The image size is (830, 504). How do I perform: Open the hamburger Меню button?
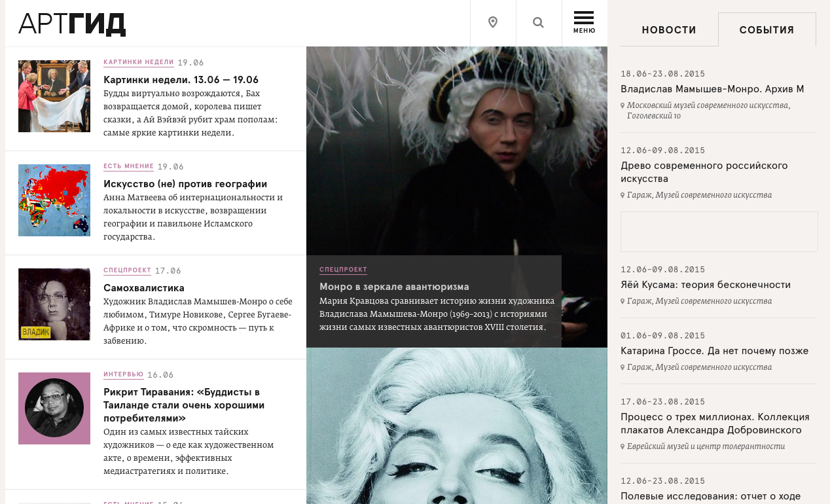[584, 23]
